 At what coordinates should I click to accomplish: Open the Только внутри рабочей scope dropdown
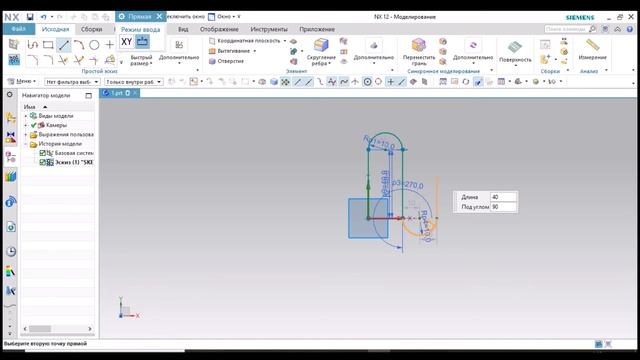(x=134, y=82)
